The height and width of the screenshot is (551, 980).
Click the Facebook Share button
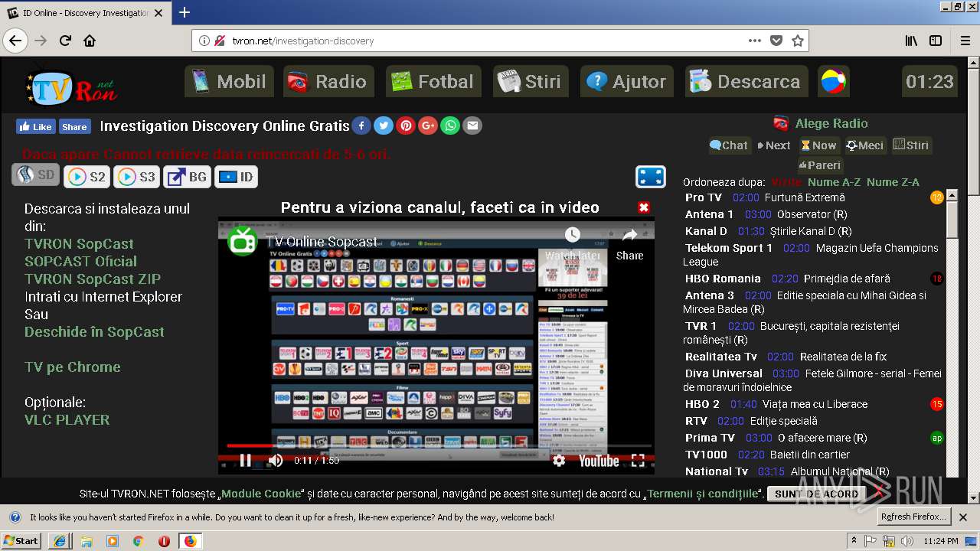coord(74,127)
